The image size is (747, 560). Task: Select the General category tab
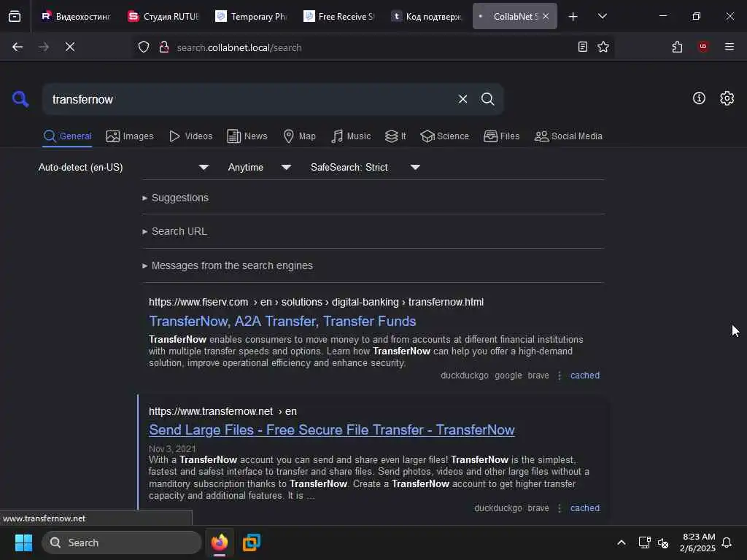coord(67,136)
